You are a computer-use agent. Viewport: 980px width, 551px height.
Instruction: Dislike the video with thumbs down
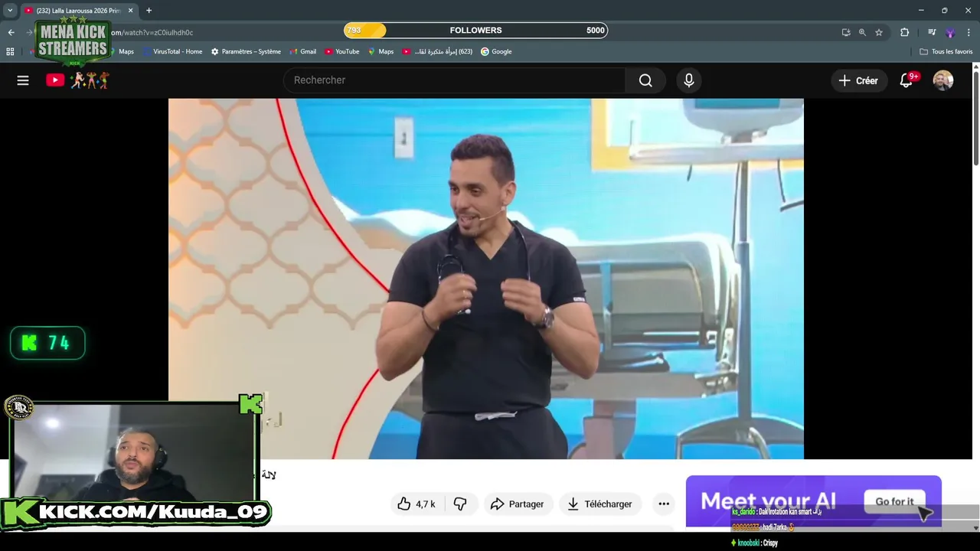(460, 504)
